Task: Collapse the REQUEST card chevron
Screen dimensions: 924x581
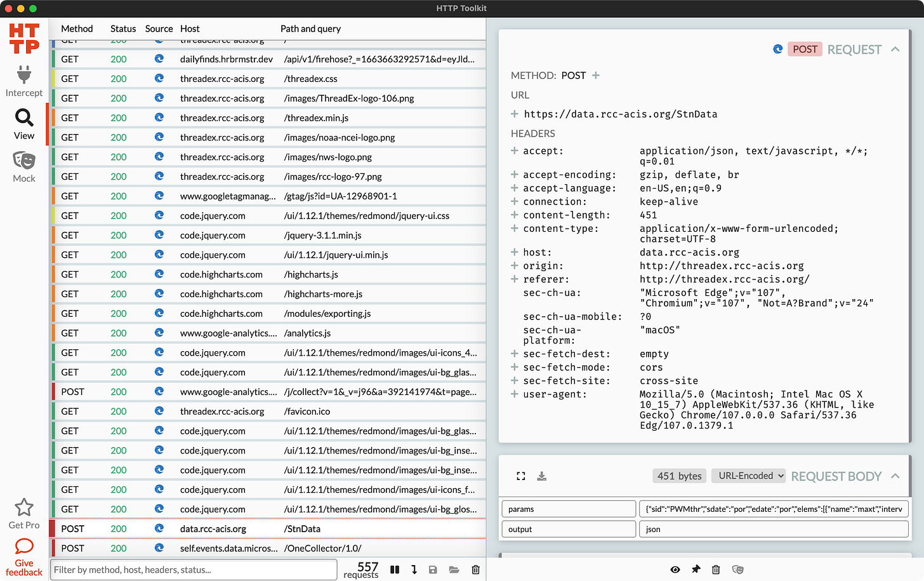Action: [x=895, y=49]
